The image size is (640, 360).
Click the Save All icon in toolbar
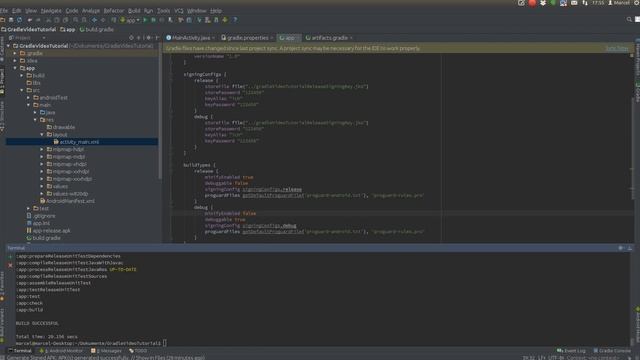pos(11,20)
